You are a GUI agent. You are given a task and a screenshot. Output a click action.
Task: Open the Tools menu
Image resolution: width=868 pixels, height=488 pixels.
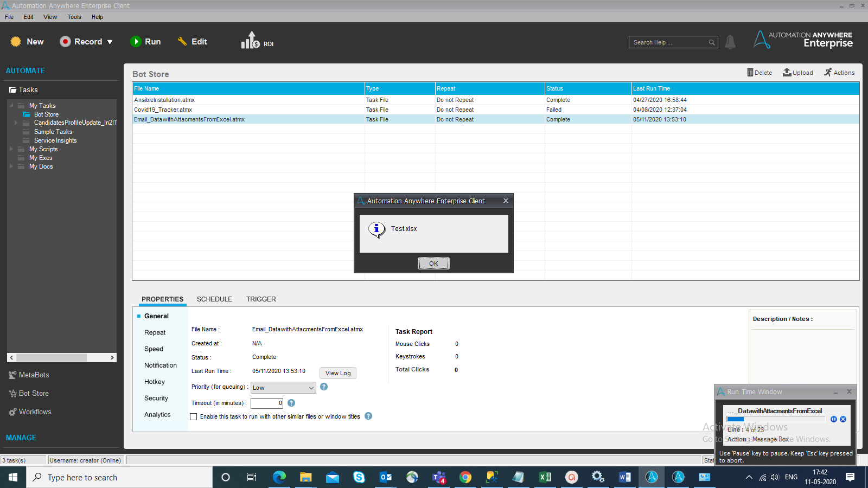click(x=74, y=17)
